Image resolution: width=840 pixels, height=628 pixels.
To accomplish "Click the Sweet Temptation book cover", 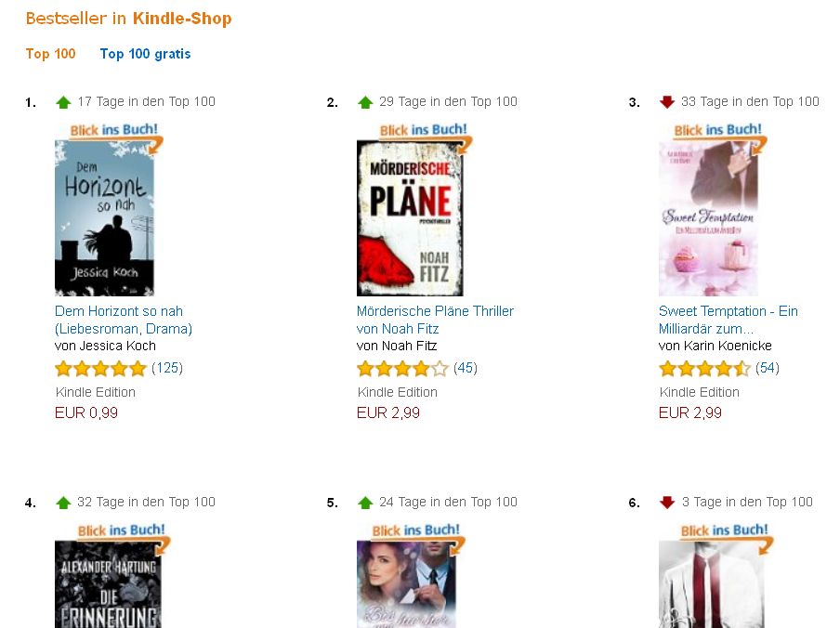I will tap(708, 218).
